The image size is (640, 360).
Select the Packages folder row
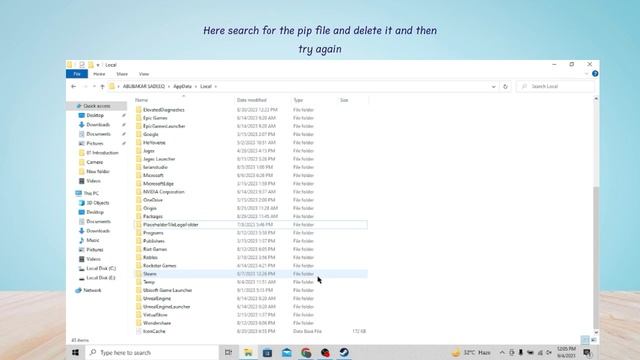251,216
